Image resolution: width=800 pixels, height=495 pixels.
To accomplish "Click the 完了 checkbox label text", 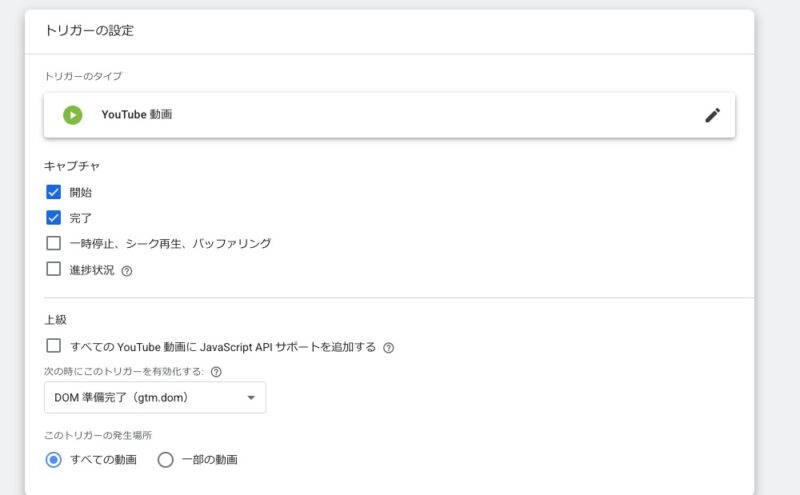I will 81,218.
